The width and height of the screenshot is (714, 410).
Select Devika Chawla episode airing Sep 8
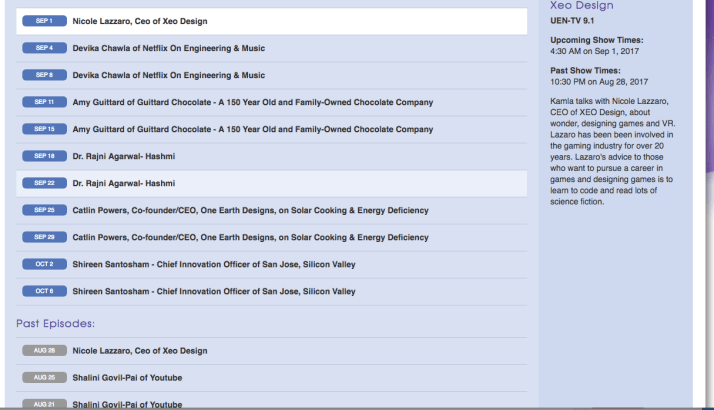168,75
